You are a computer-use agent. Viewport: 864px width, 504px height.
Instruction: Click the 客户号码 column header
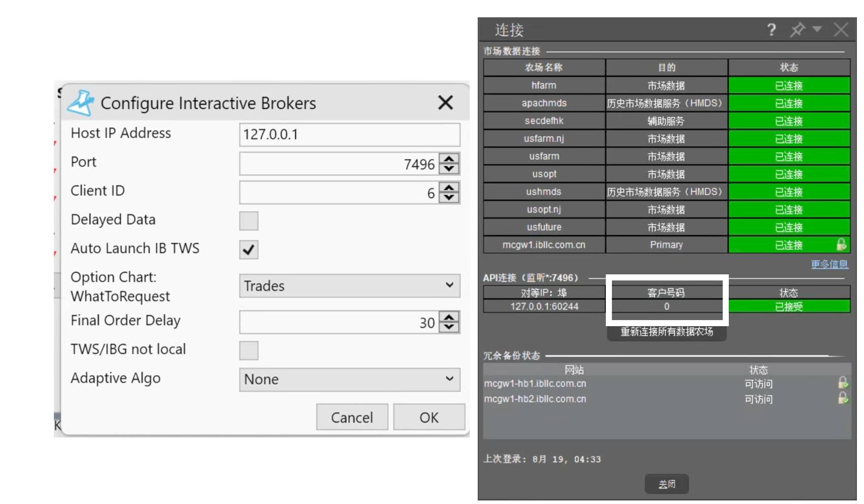(666, 293)
